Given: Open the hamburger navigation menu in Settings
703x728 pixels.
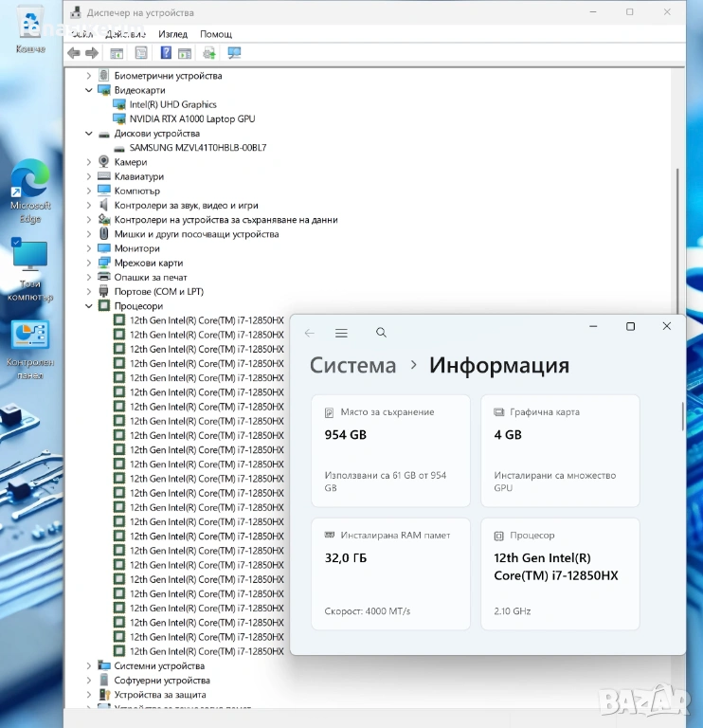Looking at the screenshot, I should pos(341,333).
